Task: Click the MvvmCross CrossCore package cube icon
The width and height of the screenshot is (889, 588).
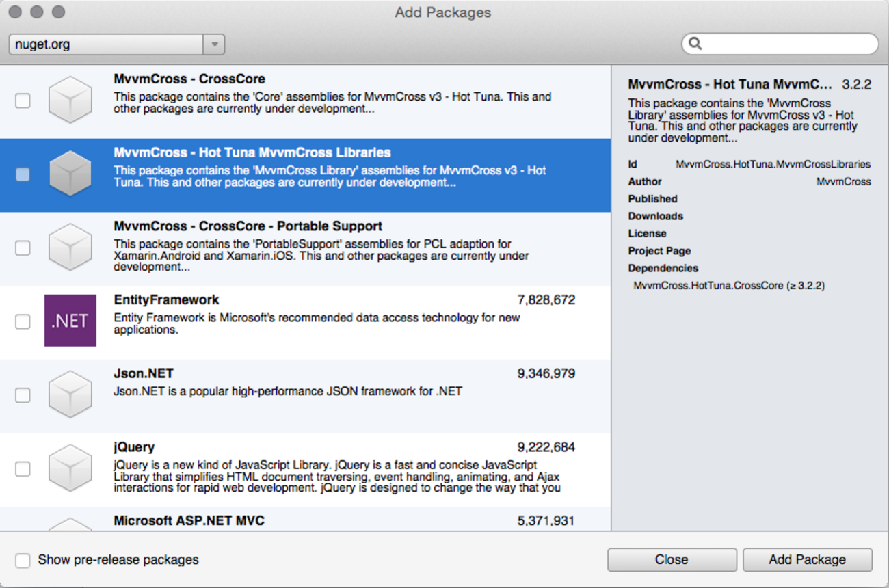Action: (70, 100)
